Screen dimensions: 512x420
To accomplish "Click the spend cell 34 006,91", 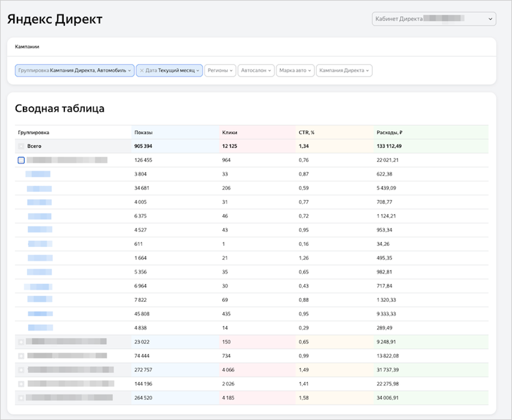I will coord(387,398).
